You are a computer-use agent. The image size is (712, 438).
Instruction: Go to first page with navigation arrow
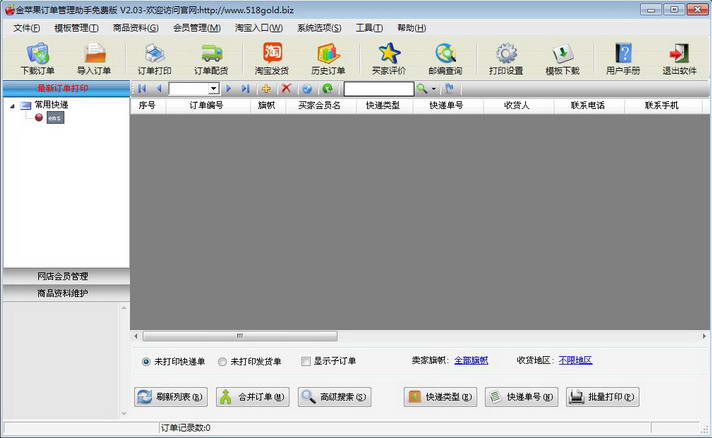point(142,89)
